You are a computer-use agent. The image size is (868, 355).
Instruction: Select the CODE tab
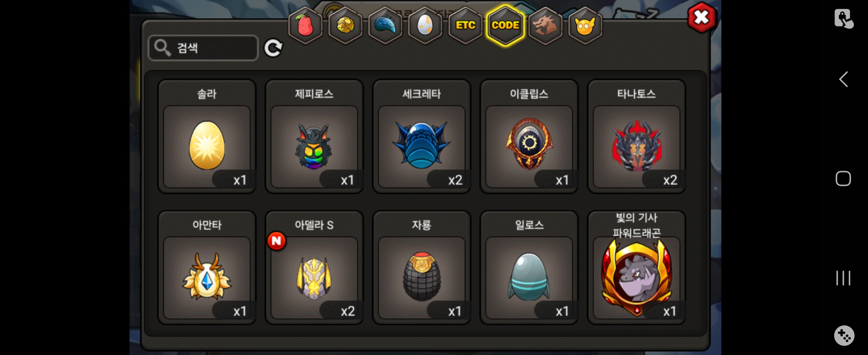click(x=505, y=26)
